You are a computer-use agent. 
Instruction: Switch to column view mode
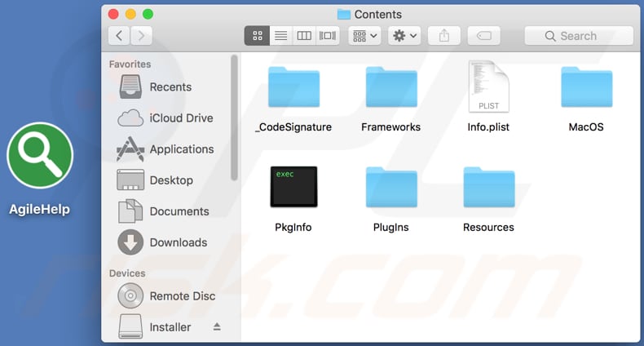point(304,36)
